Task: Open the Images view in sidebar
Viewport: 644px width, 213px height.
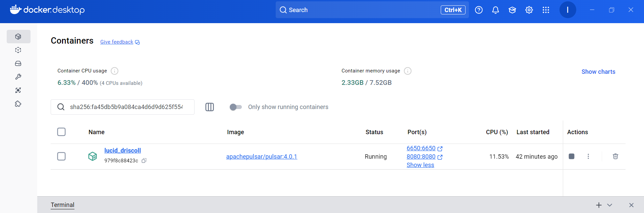Action: pos(18,50)
